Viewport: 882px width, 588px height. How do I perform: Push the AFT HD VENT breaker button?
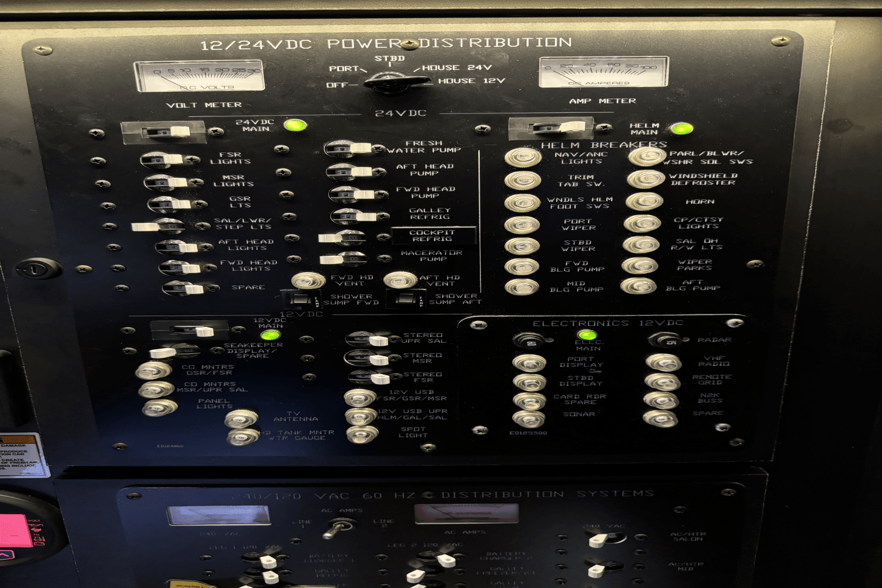(x=400, y=279)
